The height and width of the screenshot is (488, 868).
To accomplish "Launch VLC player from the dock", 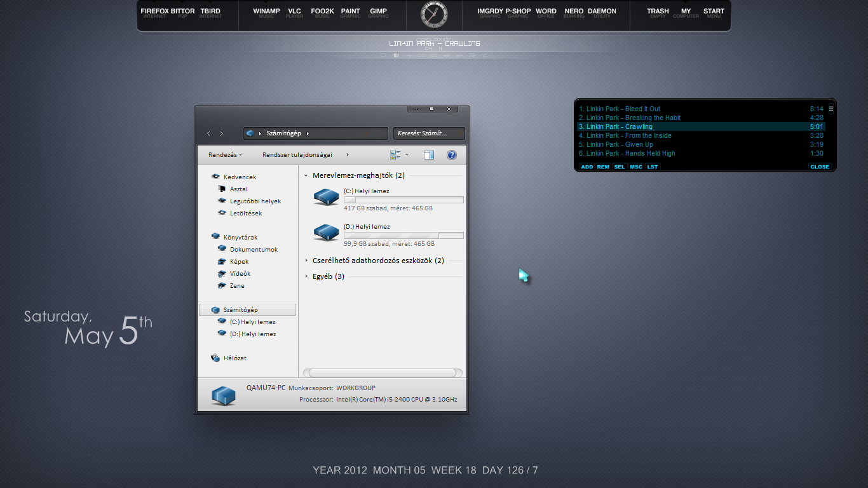I will click(295, 13).
